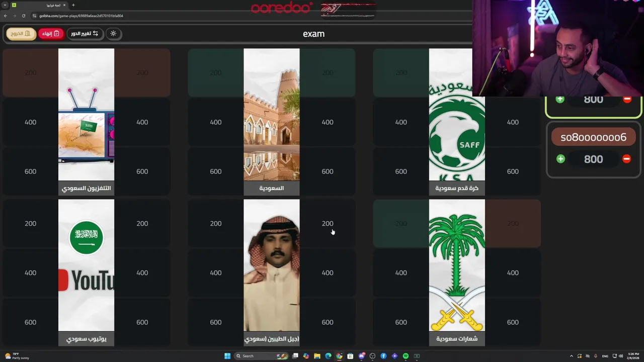Open the 400 question left of يوتيوب سعودي
Image resolution: width=644 pixels, height=362 pixels.
click(x=30, y=273)
